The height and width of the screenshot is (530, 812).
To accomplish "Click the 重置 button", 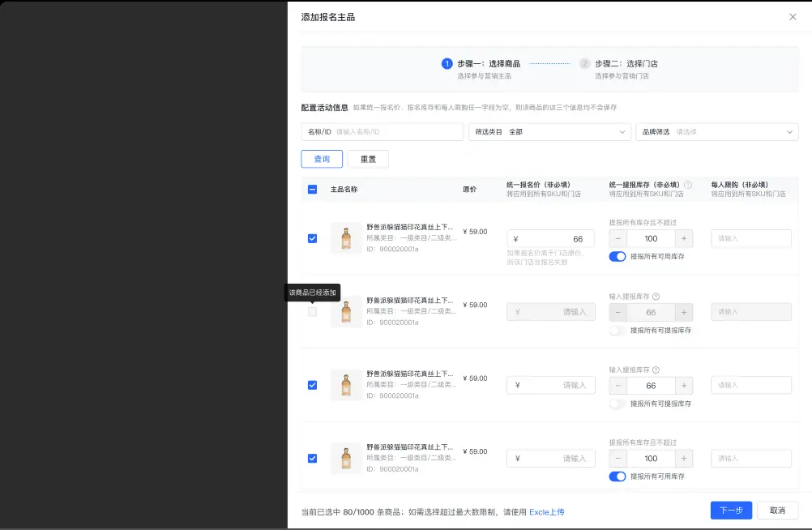I will coord(368,159).
